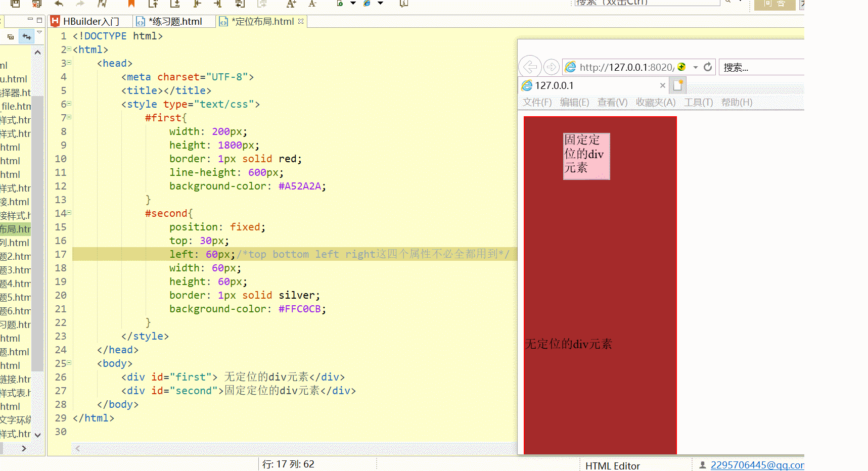868x471 pixels.
Task: Click the project panel vertical scrollbar thumb
Action: click(37, 232)
